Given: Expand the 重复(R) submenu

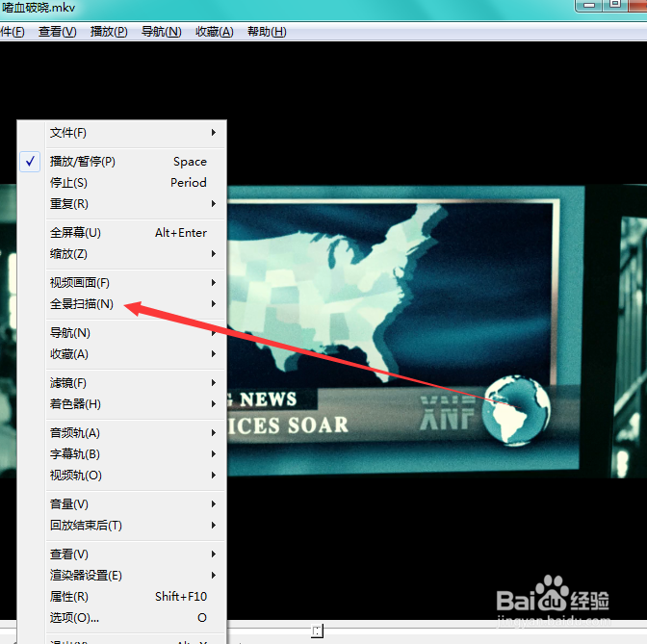Looking at the screenshot, I should click(x=135, y=204).
